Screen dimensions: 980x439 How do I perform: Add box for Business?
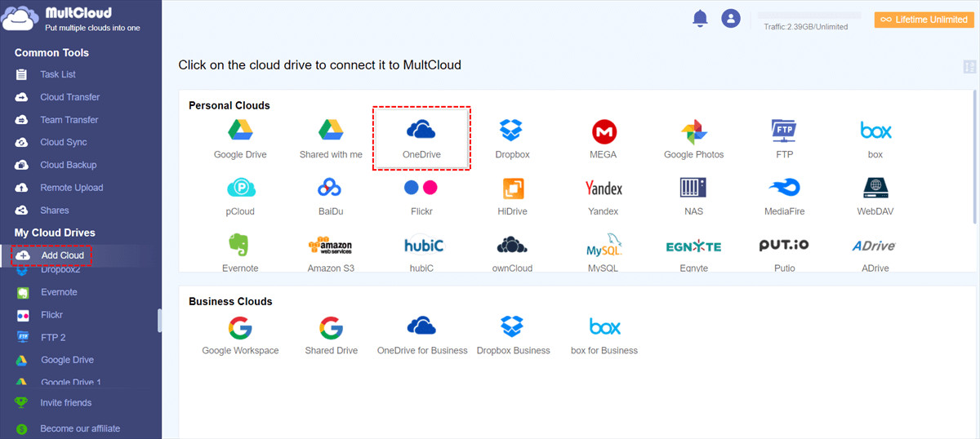[604, 335]
